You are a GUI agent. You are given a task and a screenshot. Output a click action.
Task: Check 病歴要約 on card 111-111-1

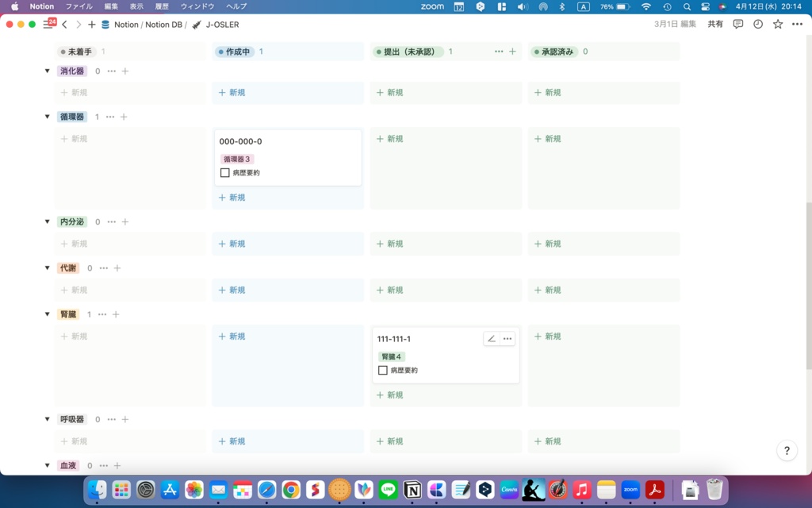[x=383, y=370]
